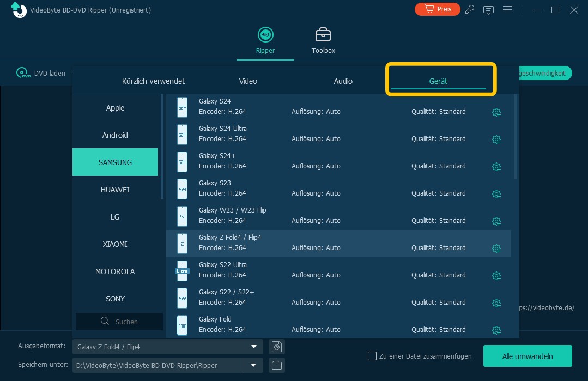The width and height of the screenshot is (588, 381).
Task: Open settings gear for Galaxy S22 Ultra
Action: click(496, 276)
